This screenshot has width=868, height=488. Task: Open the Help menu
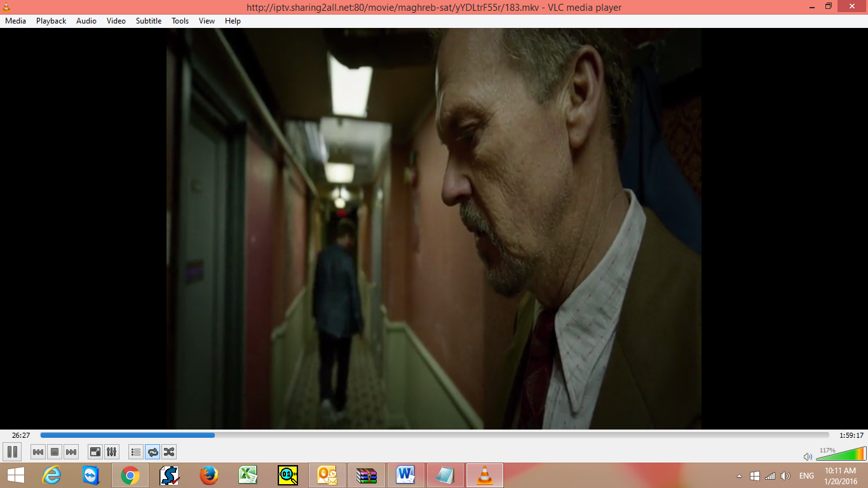[233, 21]
